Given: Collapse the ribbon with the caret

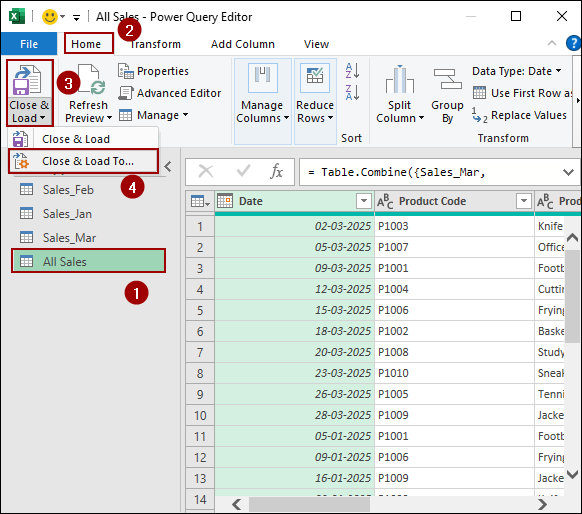Looking at the screenshot, I should pos(552,43).
